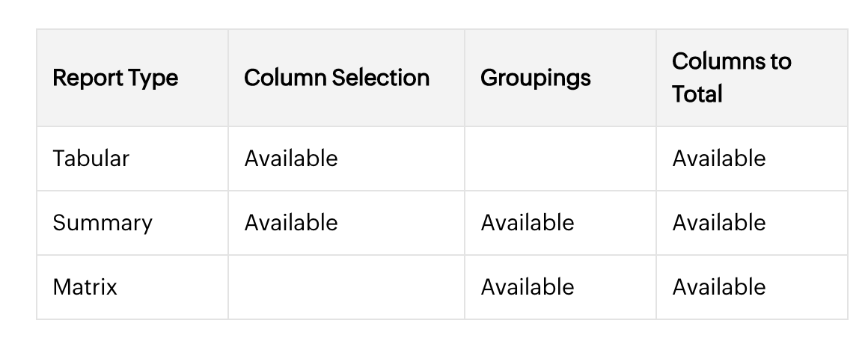The width and height of the screenshot is (868, 341).
Task: Click Available under Groupings for Summary
Action: click(x=527, y=223)
